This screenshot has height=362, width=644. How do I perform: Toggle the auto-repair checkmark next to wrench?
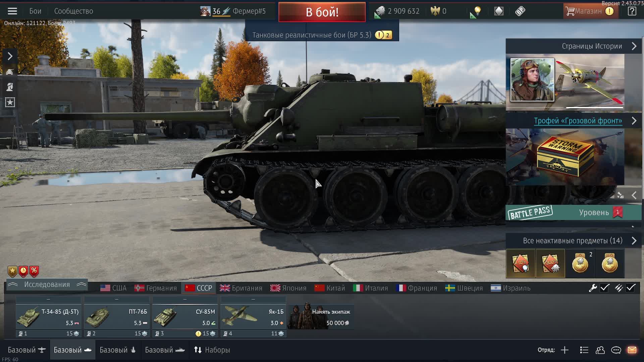[x=605, y=288]
